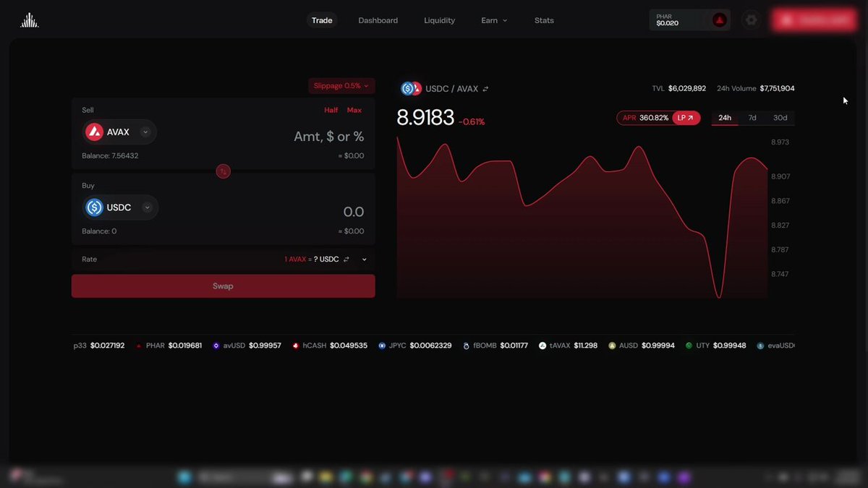Viewport: 868px width, 488px height.
Task: Click Half to sell half the balance
Action: (x=331, y=110)
